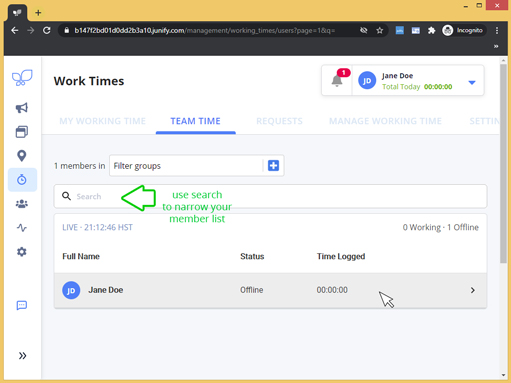Click the Work Times page heading

pos(89,81)
